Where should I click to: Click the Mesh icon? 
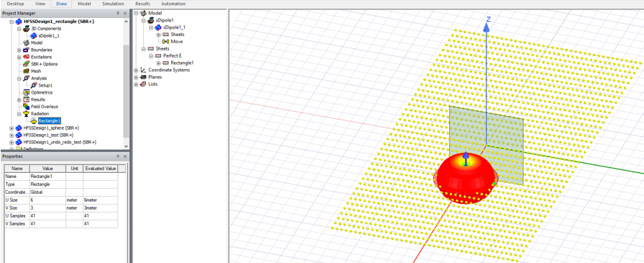coord(27,71)
